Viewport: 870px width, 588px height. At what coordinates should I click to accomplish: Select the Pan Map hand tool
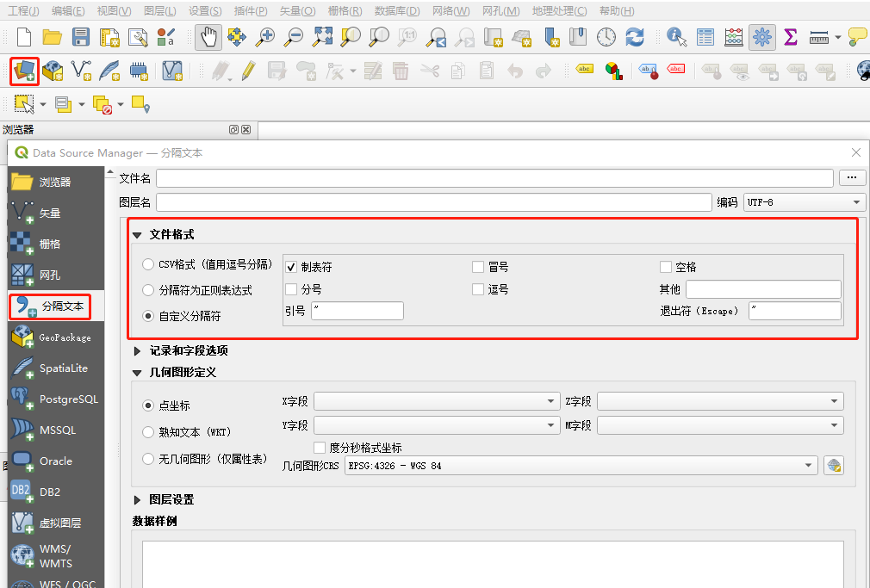(x=208, y=37)
